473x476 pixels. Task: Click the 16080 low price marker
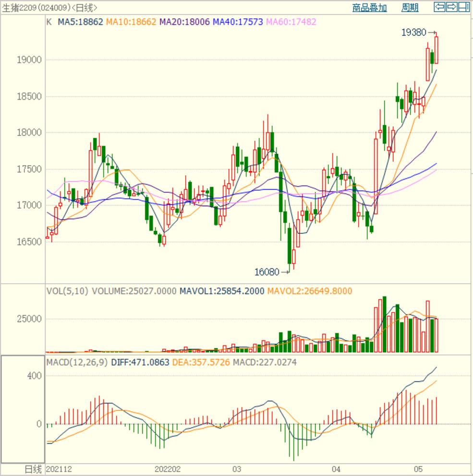pos(267,272)
